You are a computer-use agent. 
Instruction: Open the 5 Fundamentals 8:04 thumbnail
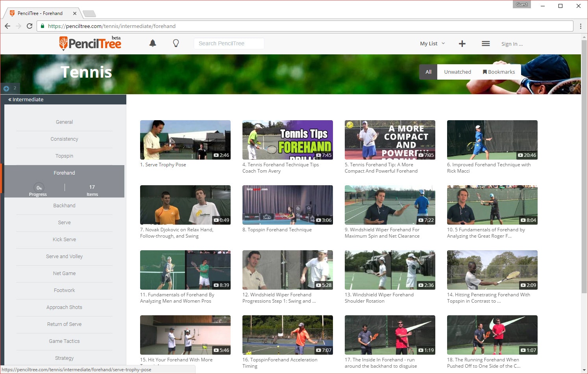(x=492, y=205)
